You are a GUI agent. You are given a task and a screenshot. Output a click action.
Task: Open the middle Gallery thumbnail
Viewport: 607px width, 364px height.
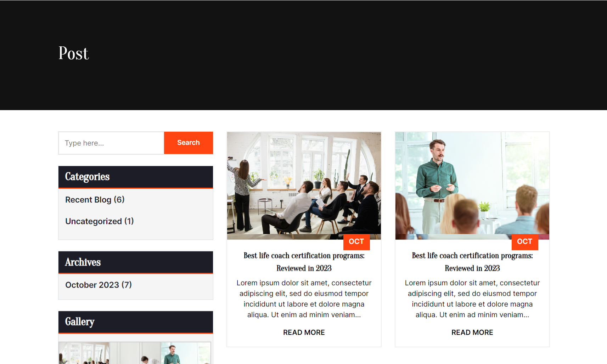click(x=135, y=353)
